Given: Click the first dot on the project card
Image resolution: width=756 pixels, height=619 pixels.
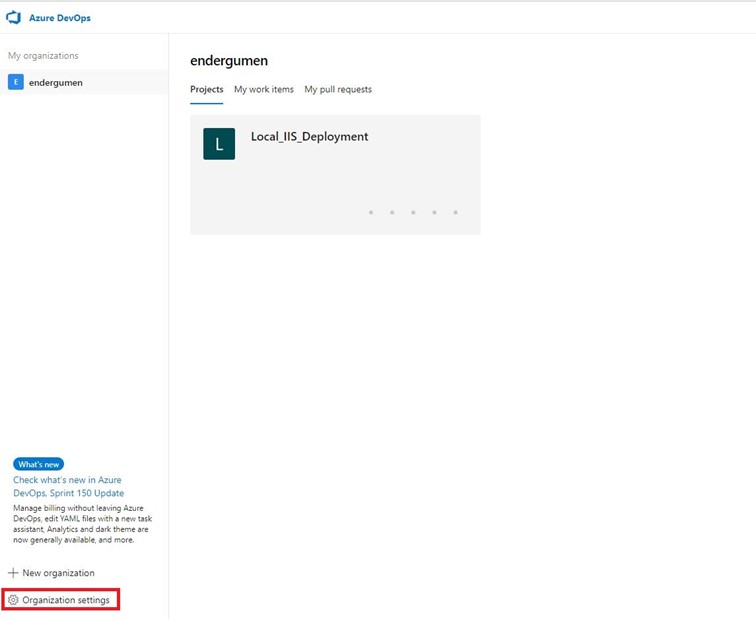Looking at the screenshot, I should [370, 212].
